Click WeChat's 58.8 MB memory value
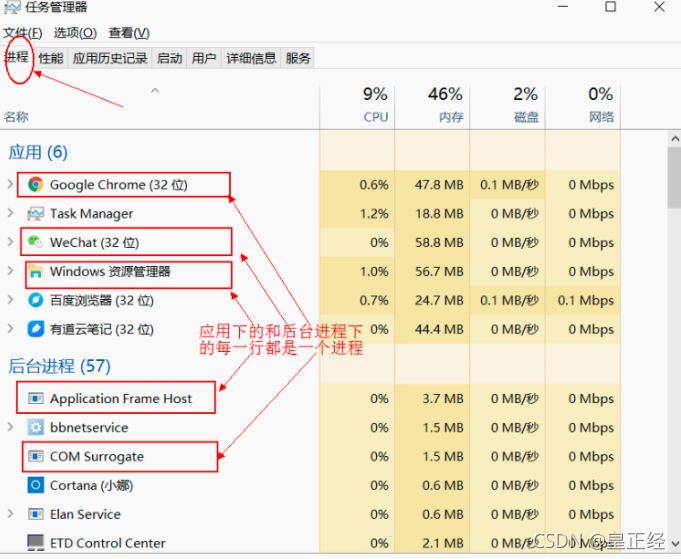Screen dimensions: 681x559 [439, 242]
